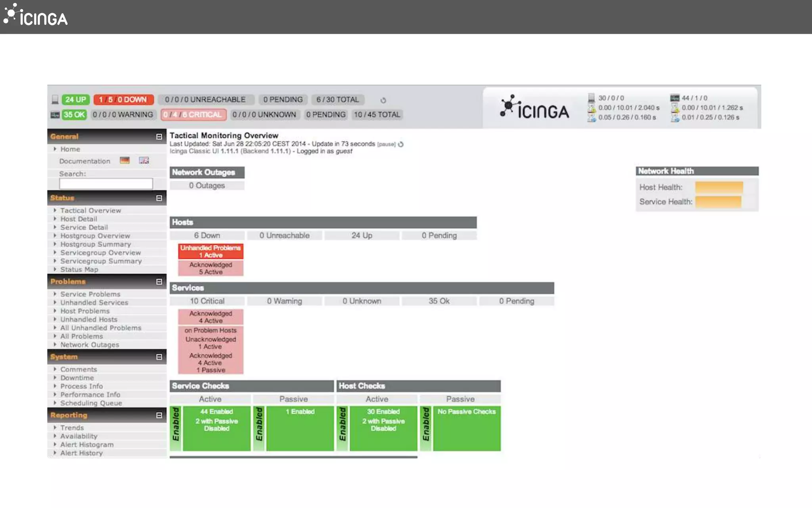
Task: Click the host icon beside 24 UP
Action: pyautogui.click(x=55, y=100)
